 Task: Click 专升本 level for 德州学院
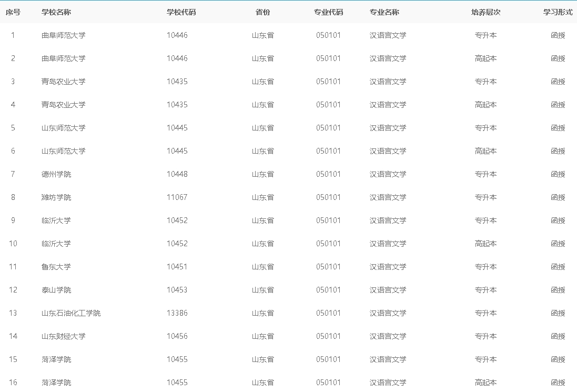click(485, 174)
